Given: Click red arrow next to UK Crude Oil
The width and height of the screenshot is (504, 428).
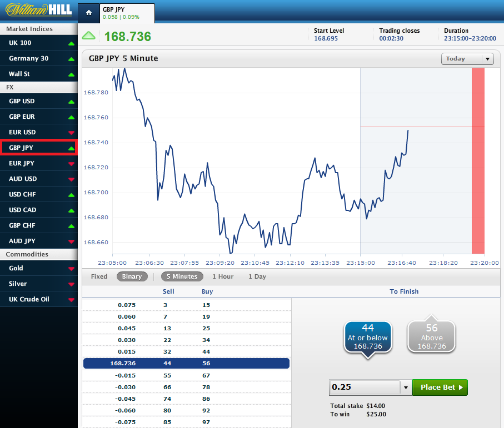Looking at the screenshot, I should 71,300.
